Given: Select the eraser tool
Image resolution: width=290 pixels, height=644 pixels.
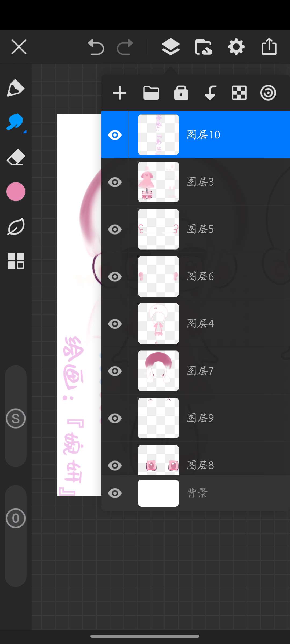Looking at the screenshot, I should pyautogui.click(x=16, y=157).
